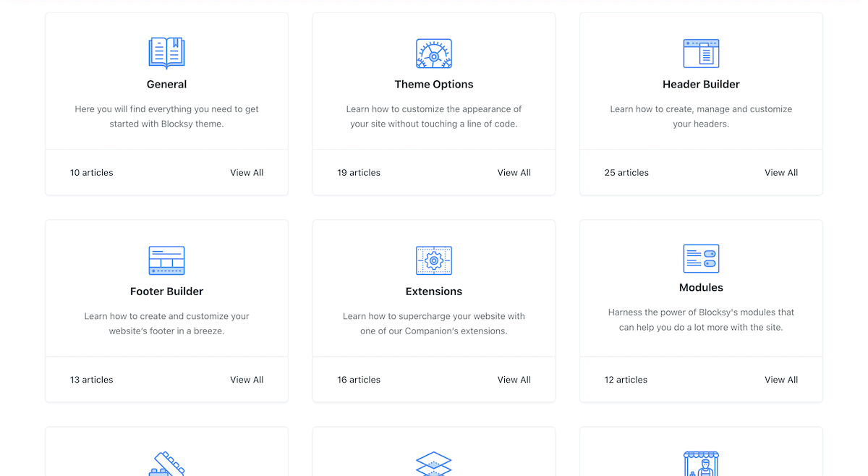This screenshot has width=868, height=476.
Task: Open the General category title
Action: (x=166, y=84)
